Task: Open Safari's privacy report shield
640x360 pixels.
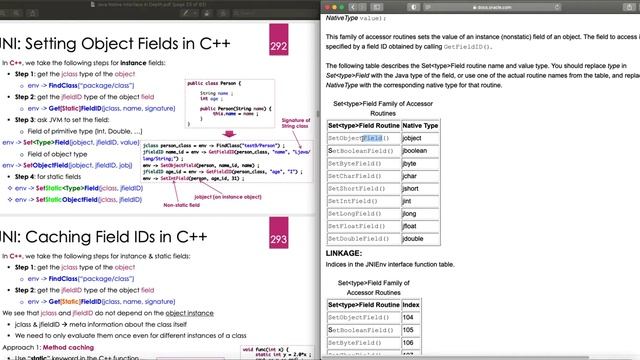Action: tap(413, 7)
